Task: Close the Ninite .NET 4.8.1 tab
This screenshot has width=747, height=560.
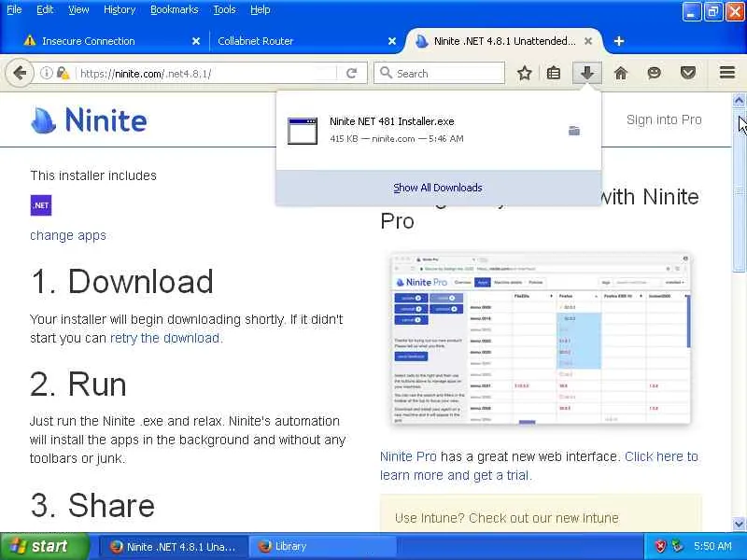Action: 588,41
